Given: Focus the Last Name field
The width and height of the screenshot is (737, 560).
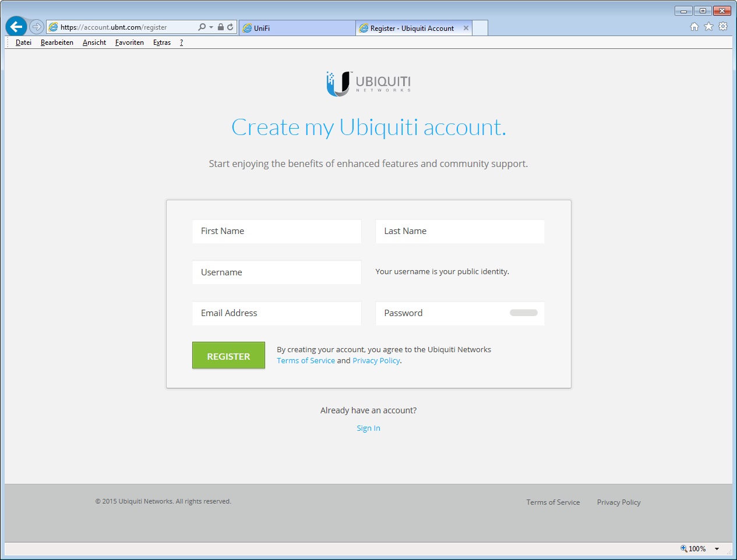Looking at the screenshot, I should pos(460,231).
